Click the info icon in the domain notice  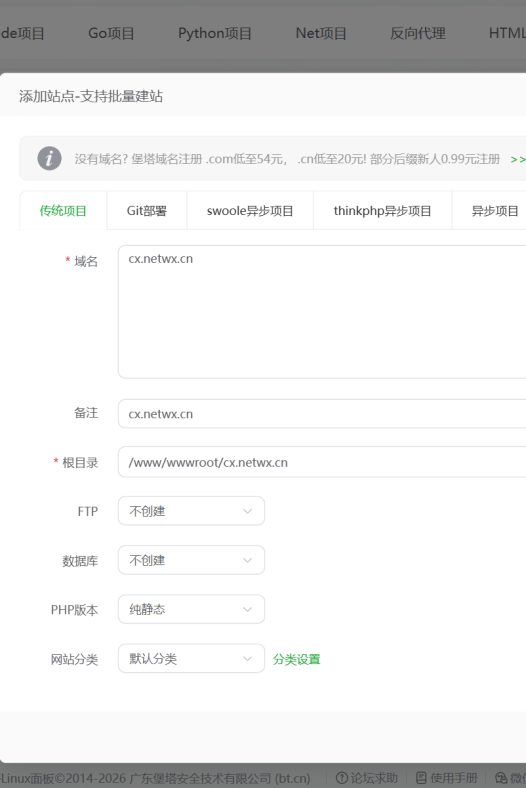[49, 158]
